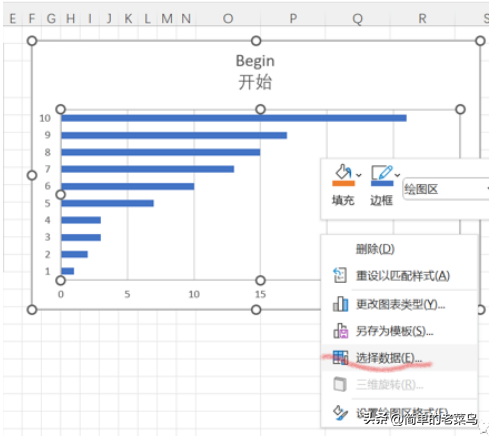Screen dimensions: 489x436
Task: Click vertical axis label 10
Action: 45,118
